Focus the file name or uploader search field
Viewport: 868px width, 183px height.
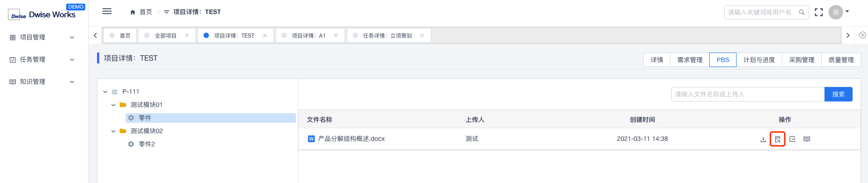(x=748, y=94)
